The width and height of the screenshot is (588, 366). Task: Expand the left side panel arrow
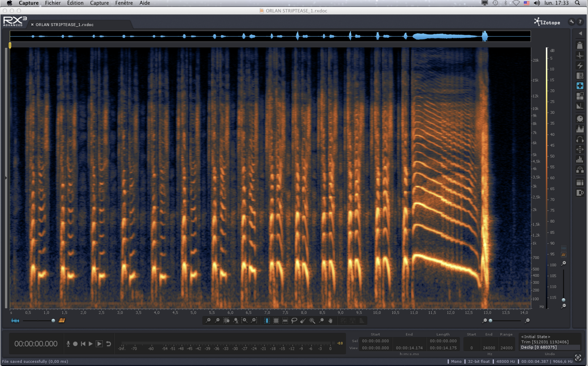[x=6, y=178]
